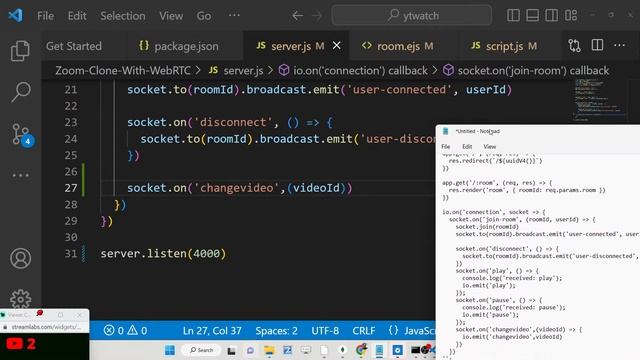Show additional views ellipsis in activity bar

(x=20, y=176)
